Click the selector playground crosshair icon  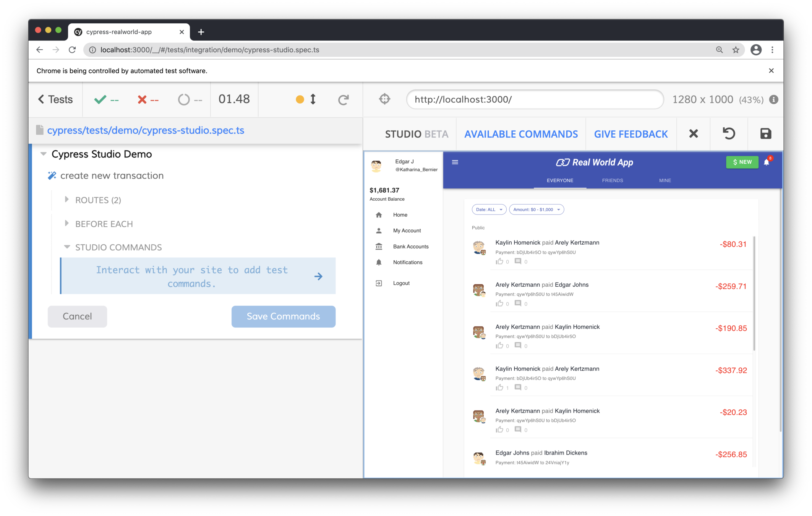[384, 99]
